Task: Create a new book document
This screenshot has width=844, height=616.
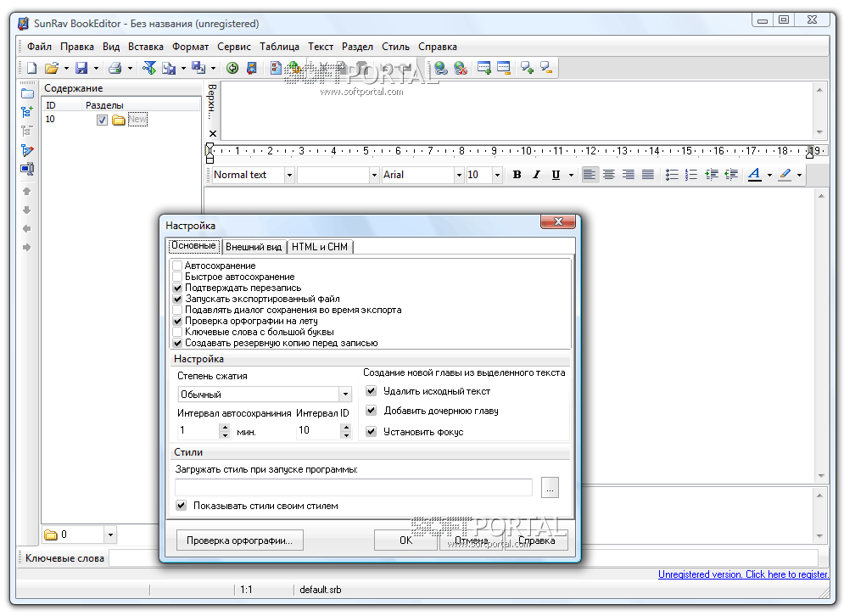Action: [31, 68]
